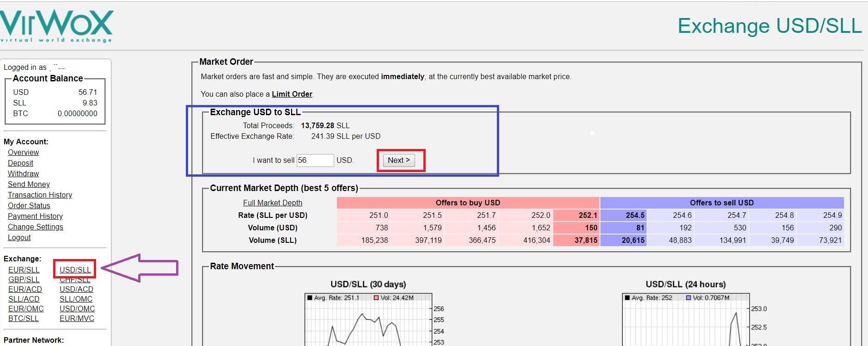
Task: Click USD volume cell 1,579
Action: (417, 228)
